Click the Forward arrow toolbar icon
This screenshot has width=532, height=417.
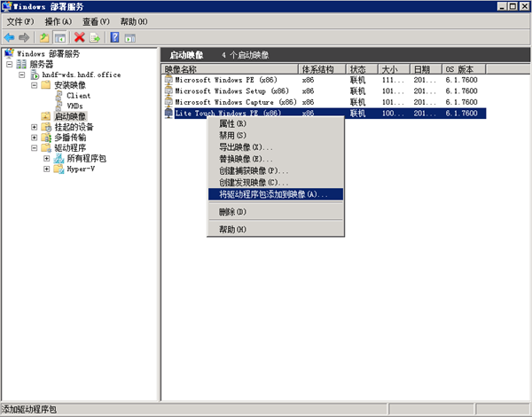click(x=24, y=37)
